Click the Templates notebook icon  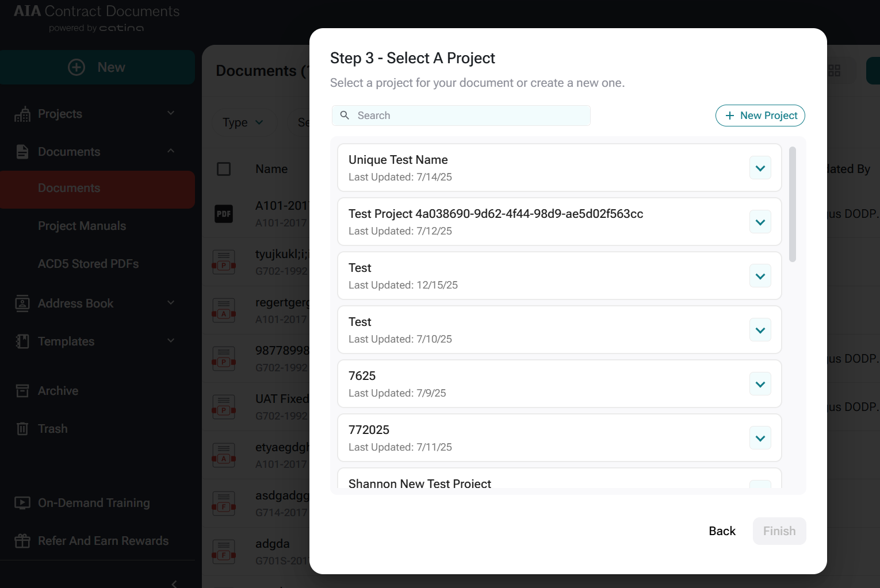click(x=22, y=341)
